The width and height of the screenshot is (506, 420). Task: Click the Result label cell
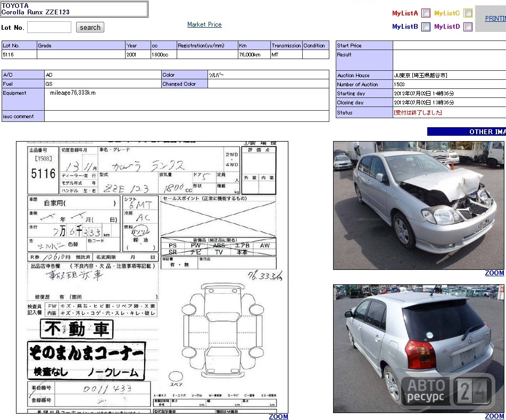364,60
